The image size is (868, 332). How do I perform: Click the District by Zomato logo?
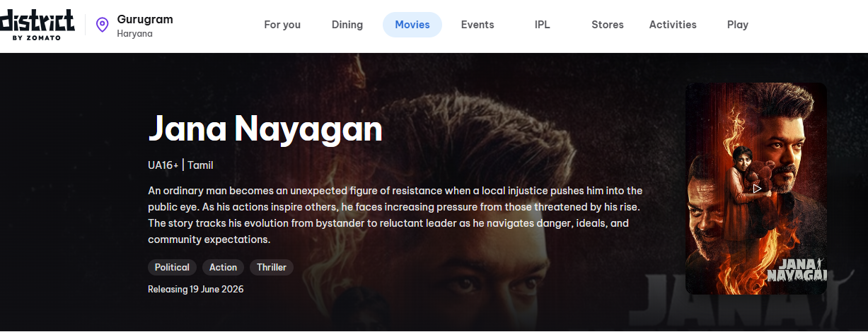point(37,25)
